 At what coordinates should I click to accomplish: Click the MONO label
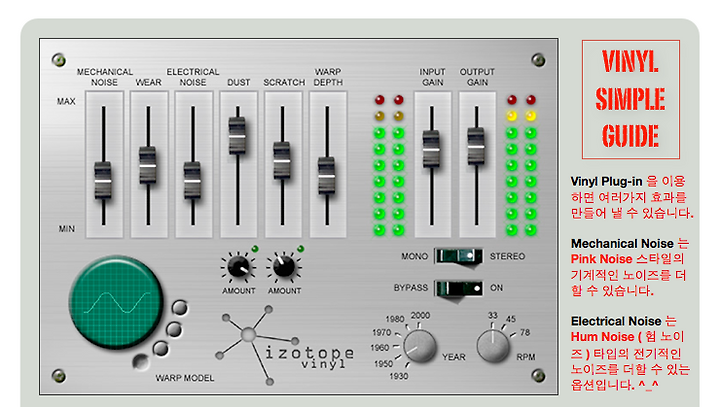pos(414,256)
